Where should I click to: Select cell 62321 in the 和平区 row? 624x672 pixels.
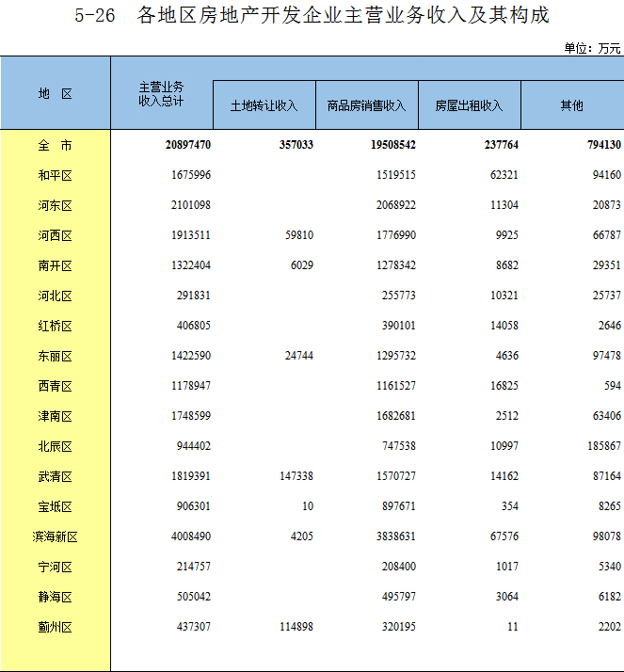pos(504,175)
